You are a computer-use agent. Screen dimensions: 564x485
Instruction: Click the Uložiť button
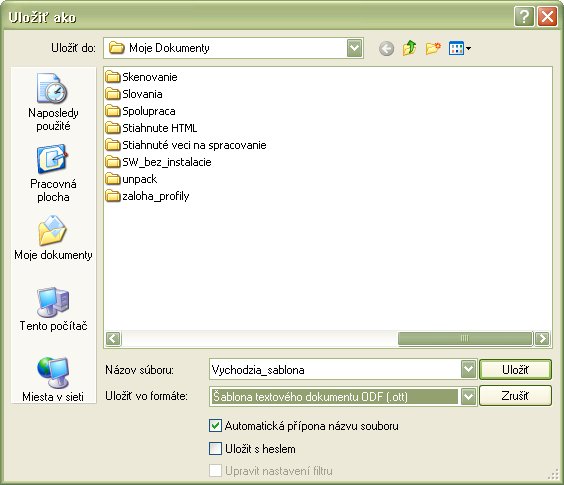click(x=515, y=370)
